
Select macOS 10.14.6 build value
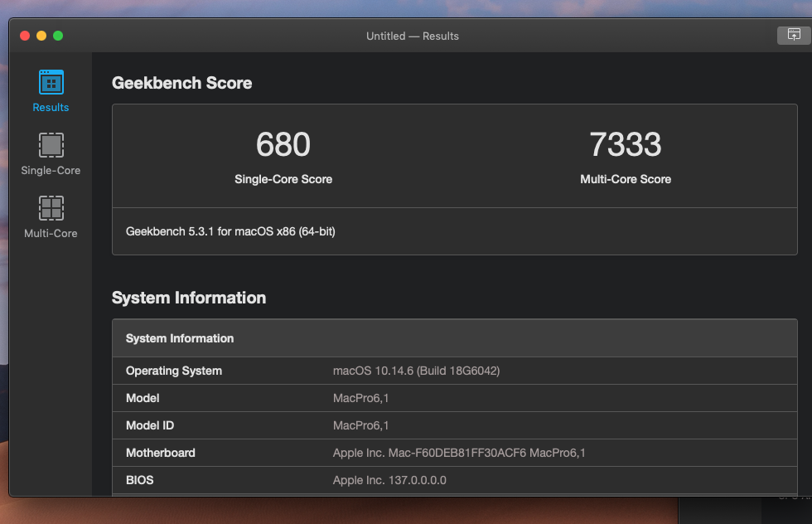416,371
